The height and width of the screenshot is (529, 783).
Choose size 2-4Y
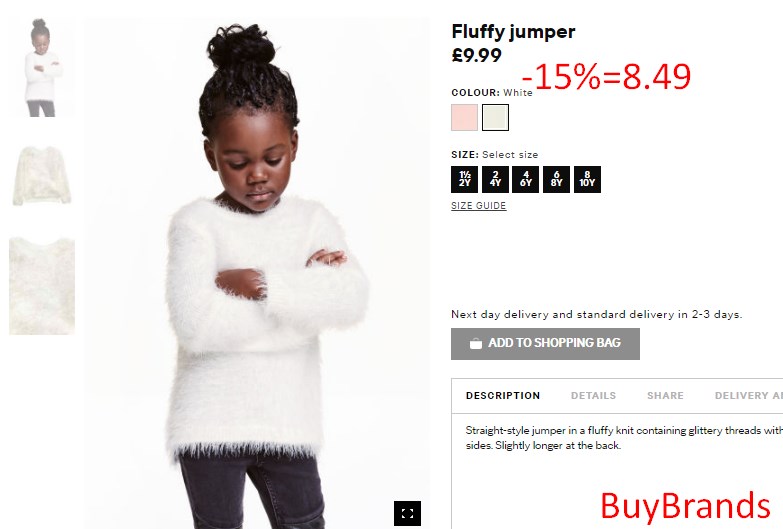(x=495, y=179)
